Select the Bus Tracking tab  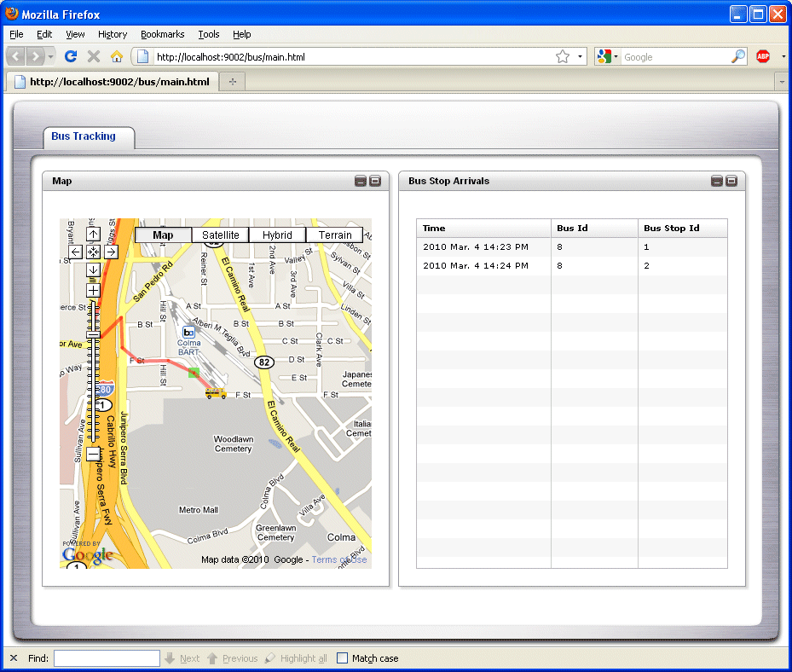click(x=84, y=136)
